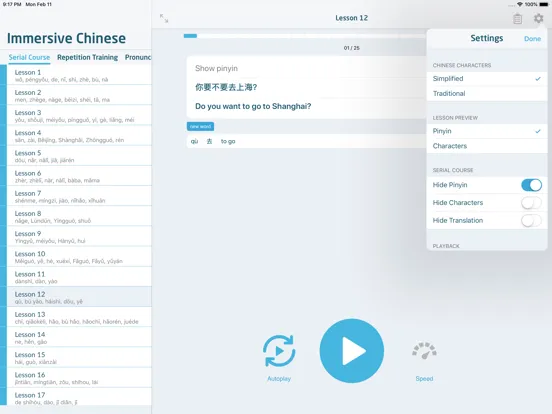The width and height of the screenshot is (552, 414).
Task: Open Lesson 16 in the list
Action: 79,378
